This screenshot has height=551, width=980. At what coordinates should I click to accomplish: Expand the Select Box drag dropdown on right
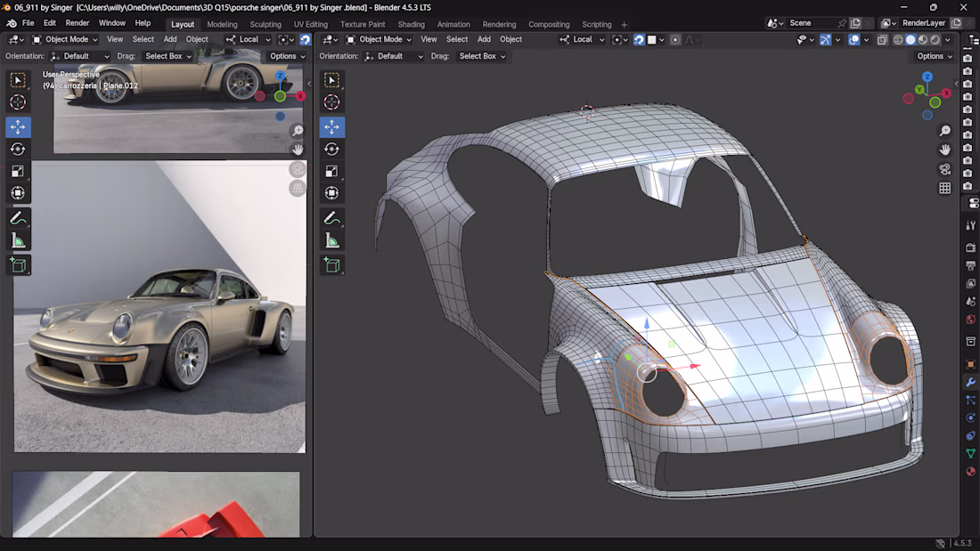482,56
